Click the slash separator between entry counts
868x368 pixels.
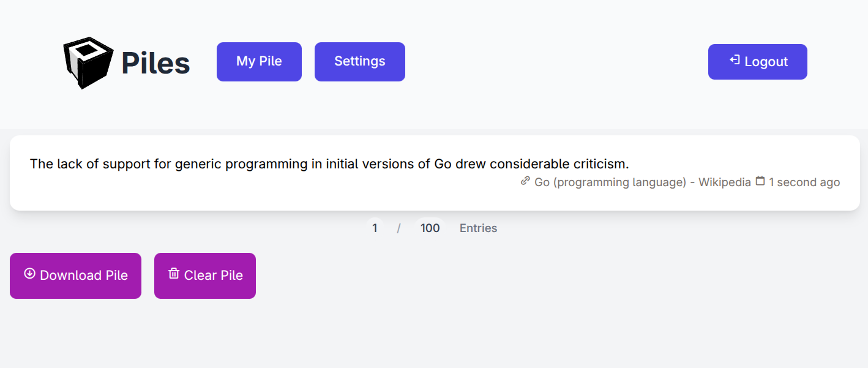click(398, 228)
